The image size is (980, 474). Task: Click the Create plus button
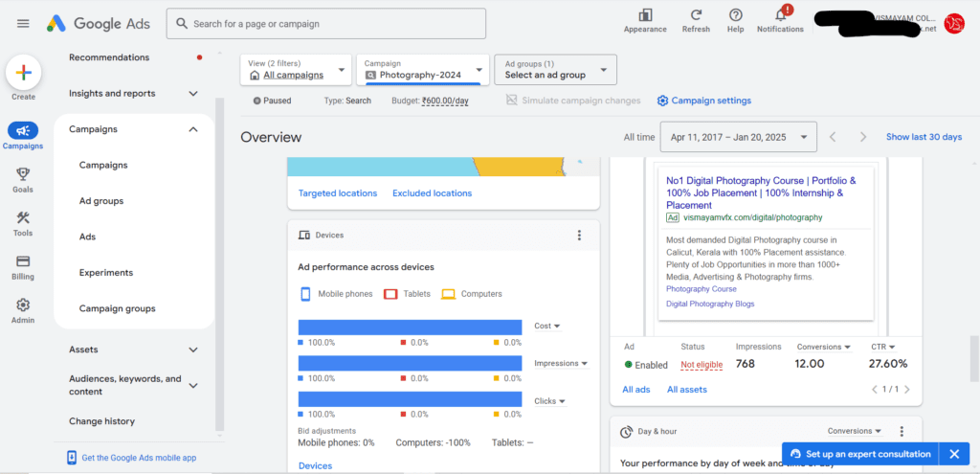pos(23,73)
